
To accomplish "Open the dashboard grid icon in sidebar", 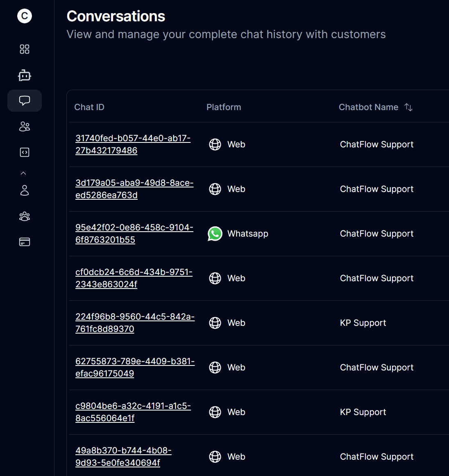I will (x=25, y=49).
